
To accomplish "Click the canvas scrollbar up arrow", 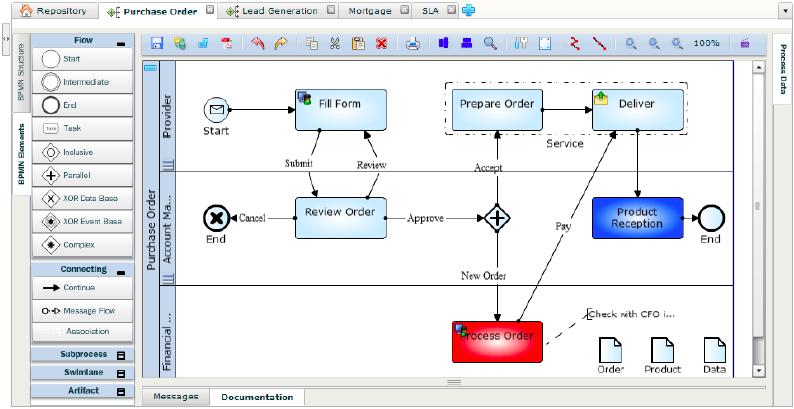I will (758, 67).
